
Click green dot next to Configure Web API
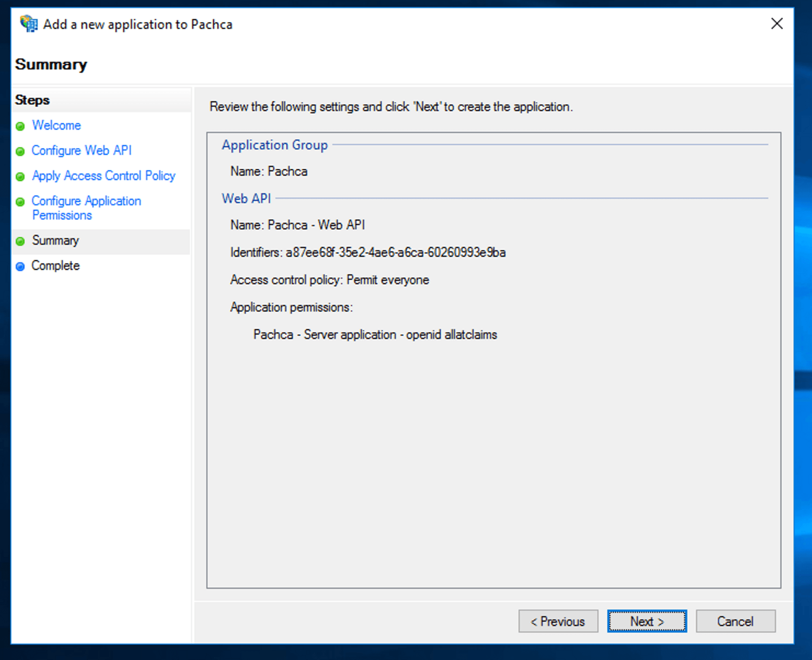(20, 151)
